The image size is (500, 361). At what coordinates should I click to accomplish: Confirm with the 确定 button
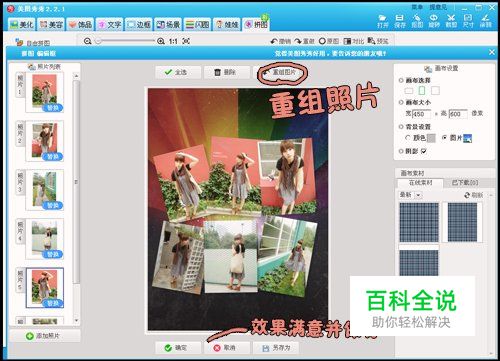pos(178,348)
